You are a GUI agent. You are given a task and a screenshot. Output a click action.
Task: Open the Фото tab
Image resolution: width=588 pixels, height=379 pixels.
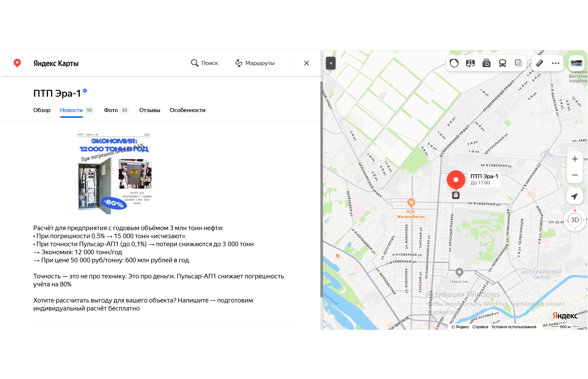pyautogui.click(x=111, y=110)
